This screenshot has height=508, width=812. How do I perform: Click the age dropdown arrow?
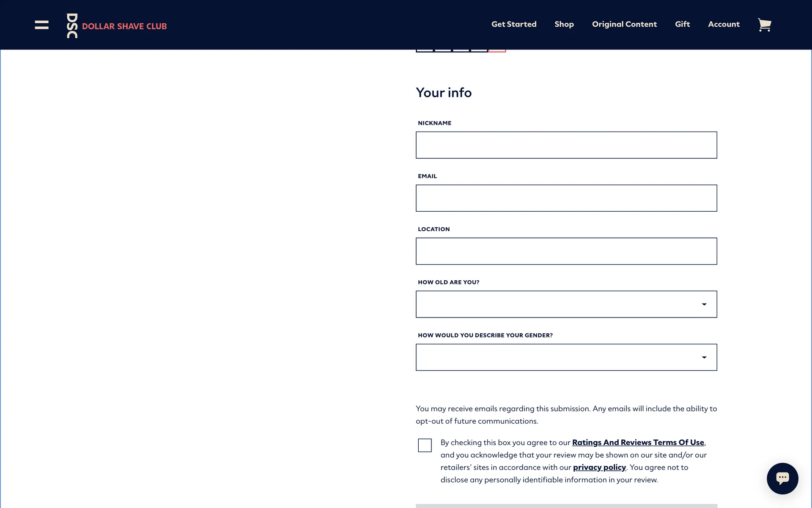(x=704, y=304)
